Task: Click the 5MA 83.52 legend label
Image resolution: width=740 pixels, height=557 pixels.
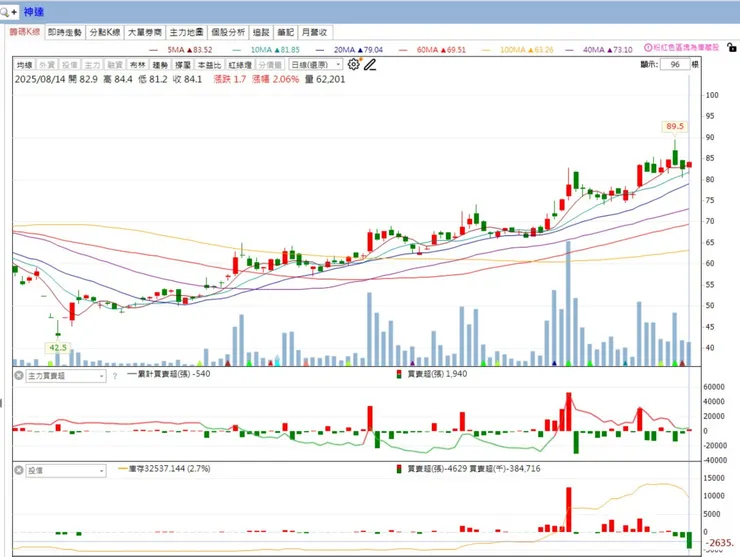Action: click(190, 50)
